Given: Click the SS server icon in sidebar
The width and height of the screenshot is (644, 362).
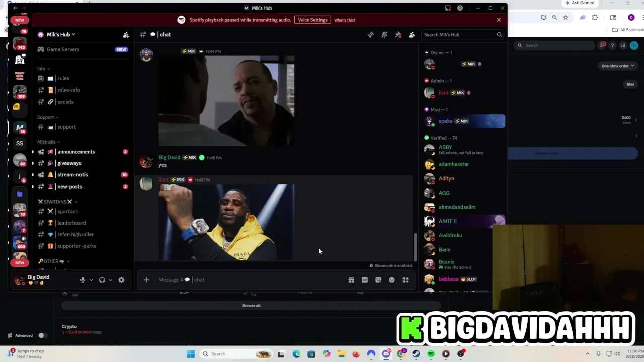Looking at the screenshot, I should 20,143.
